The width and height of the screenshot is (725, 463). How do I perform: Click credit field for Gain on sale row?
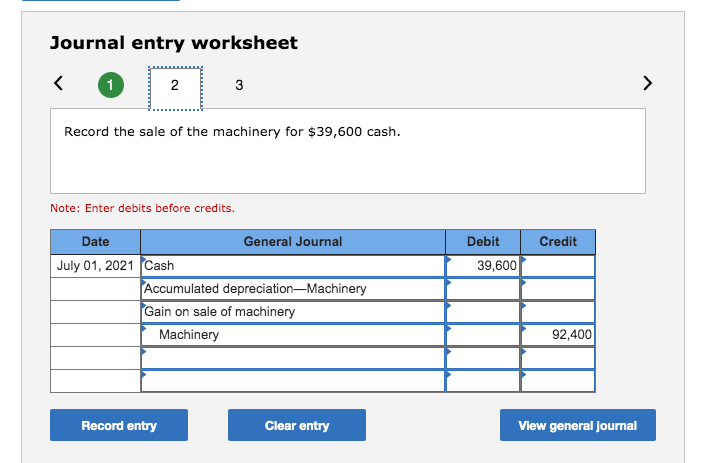[x=558, y=312]
